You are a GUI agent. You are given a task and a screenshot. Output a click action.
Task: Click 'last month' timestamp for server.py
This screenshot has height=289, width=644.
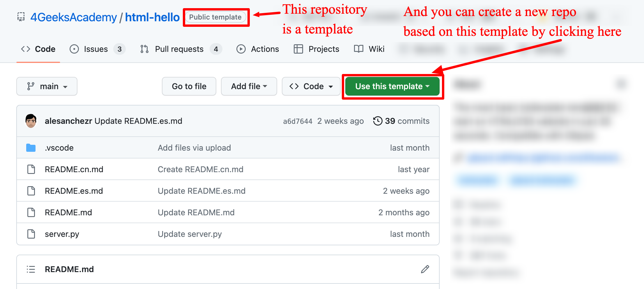click(x=410, y=234)
